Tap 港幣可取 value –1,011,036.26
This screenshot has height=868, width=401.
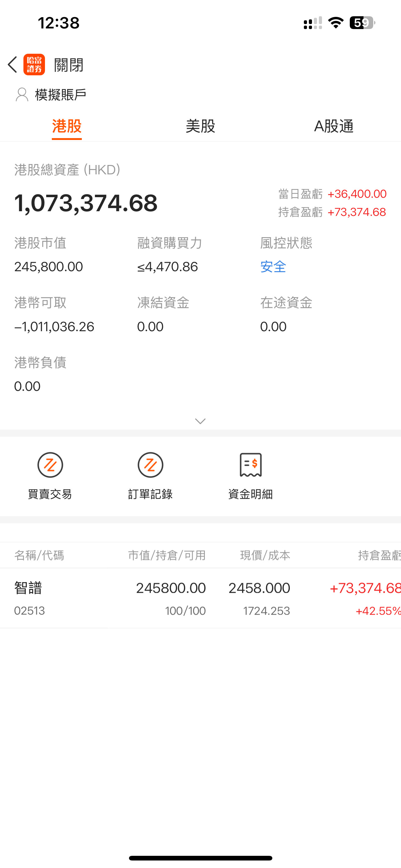coord(54,327)
